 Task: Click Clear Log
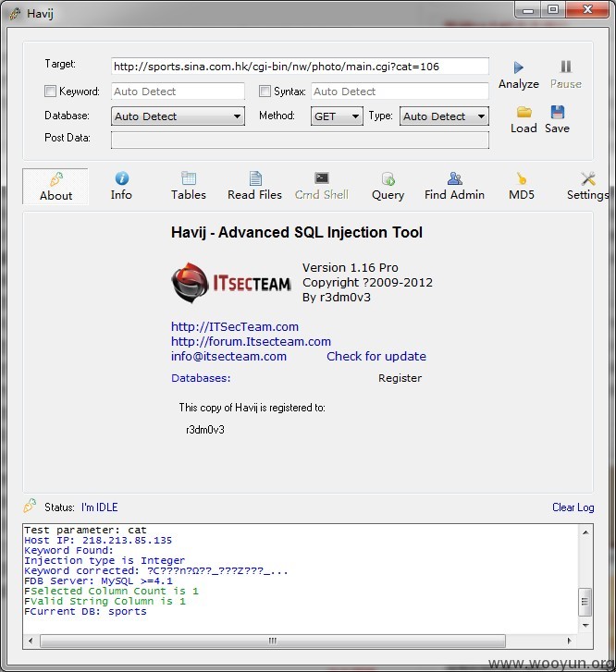tap(573, 507)
